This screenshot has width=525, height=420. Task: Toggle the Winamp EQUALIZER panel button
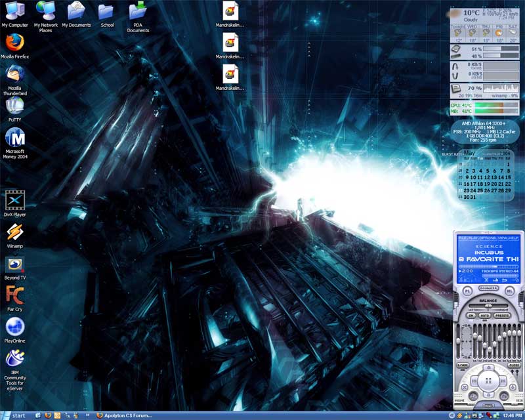click(x=487, y=289)
